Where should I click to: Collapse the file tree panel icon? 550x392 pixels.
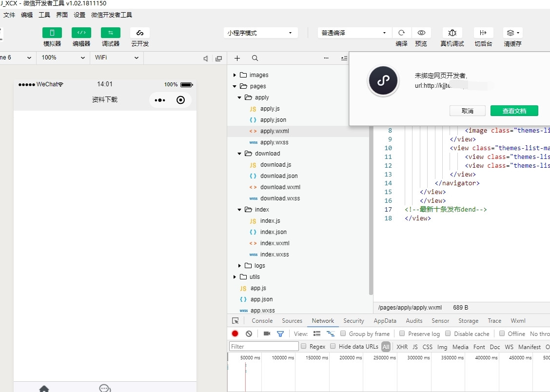coord(344,58)
